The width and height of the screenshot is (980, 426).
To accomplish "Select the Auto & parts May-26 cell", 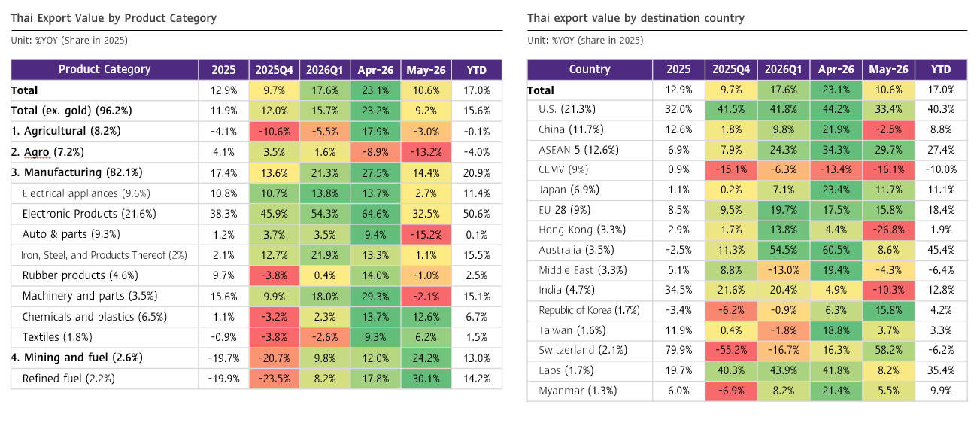I will pos(426,234).
